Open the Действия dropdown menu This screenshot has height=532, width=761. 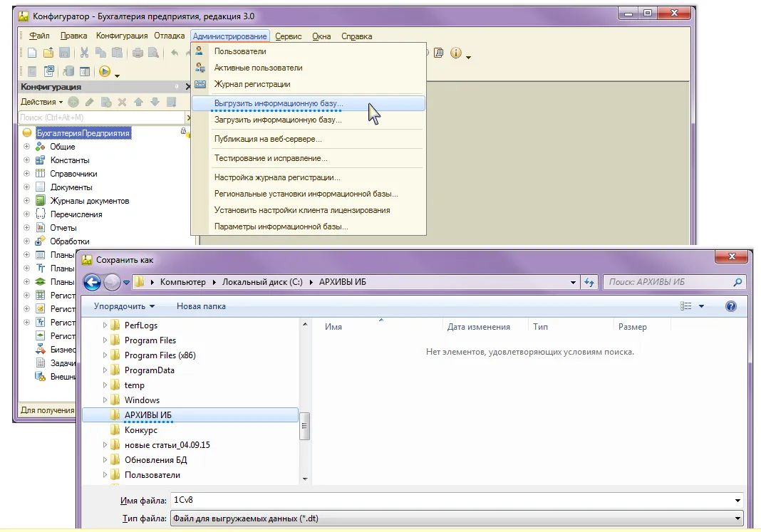tap(42, 102)
